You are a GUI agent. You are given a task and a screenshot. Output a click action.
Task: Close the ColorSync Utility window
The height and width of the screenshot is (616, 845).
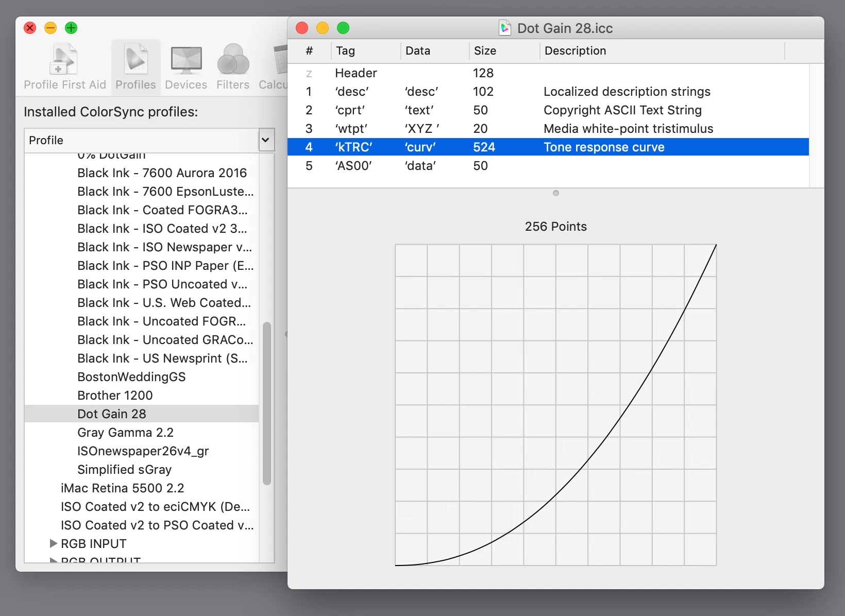30,28
